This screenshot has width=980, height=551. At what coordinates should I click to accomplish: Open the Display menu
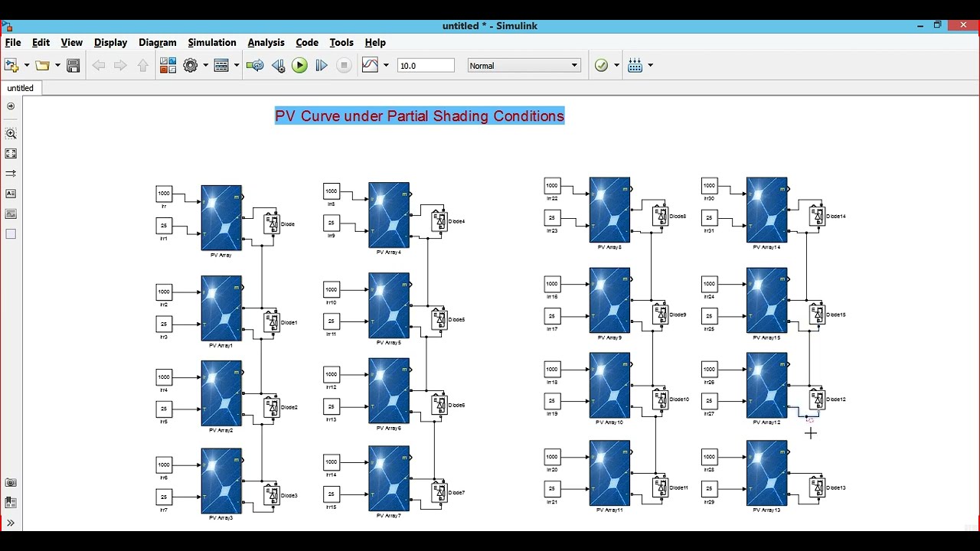pyautogui.click(x=110, y=43)
